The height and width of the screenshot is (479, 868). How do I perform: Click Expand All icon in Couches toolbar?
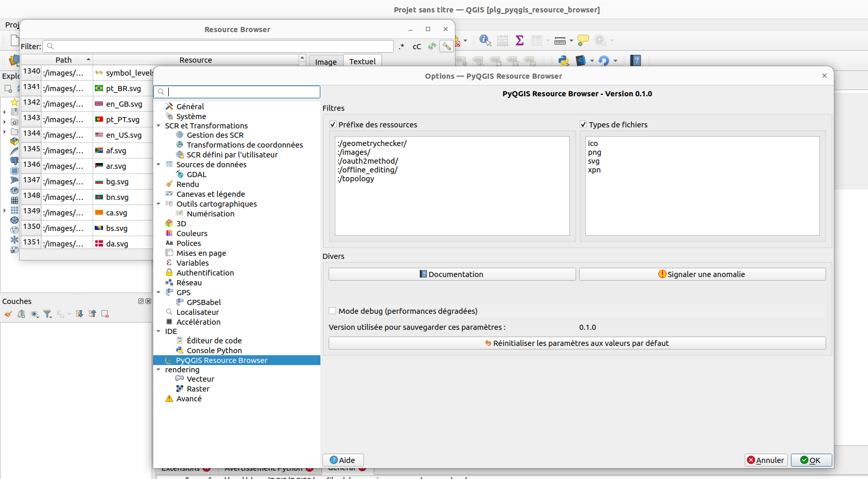coord(79,314)
